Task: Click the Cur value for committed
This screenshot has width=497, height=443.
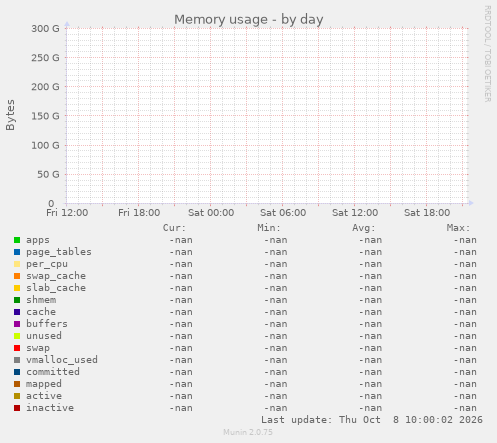Action: pyautogui.click(x=181, y=372)
